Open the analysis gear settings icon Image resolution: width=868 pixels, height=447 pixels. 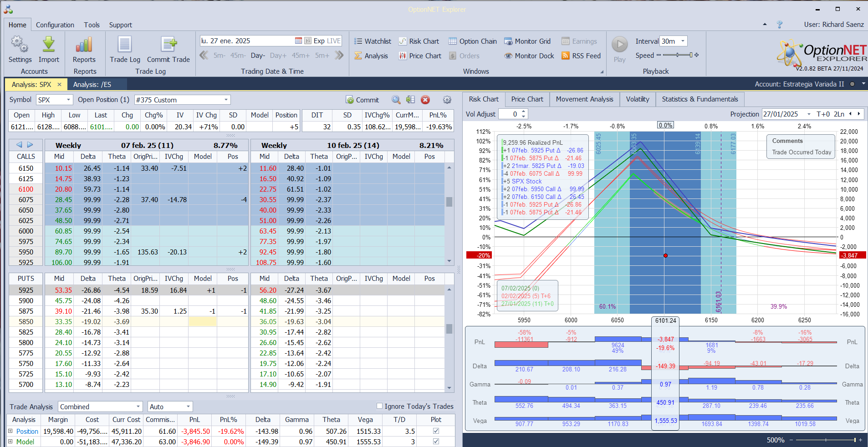[447, 100]
